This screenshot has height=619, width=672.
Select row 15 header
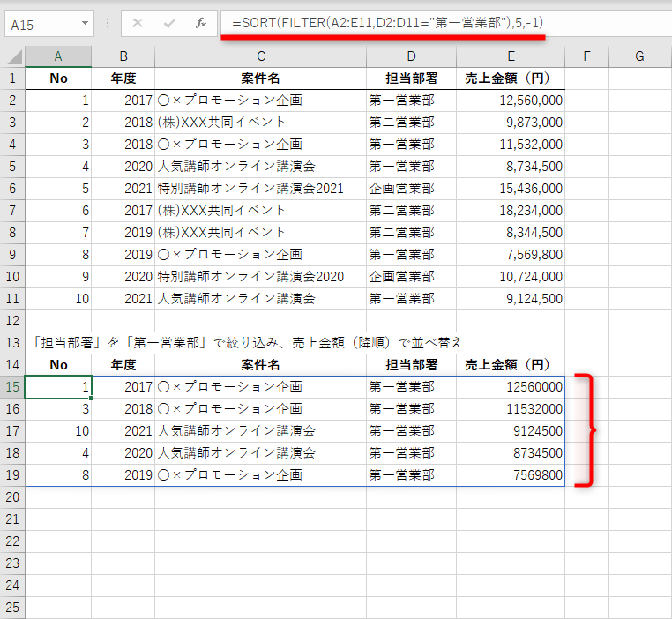(12, 387)
